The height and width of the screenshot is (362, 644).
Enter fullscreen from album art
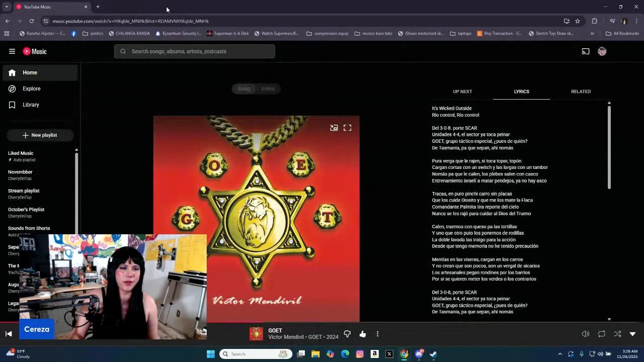[348, 128]
